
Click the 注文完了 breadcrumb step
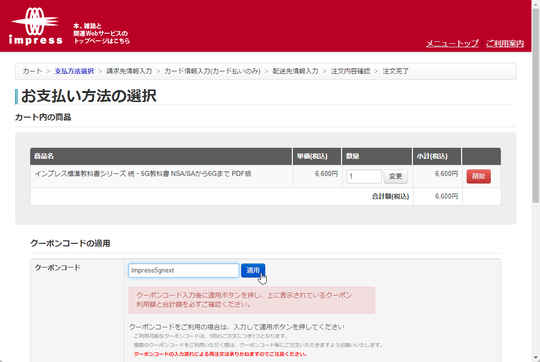pyautogui.click(x=395, y=71)
